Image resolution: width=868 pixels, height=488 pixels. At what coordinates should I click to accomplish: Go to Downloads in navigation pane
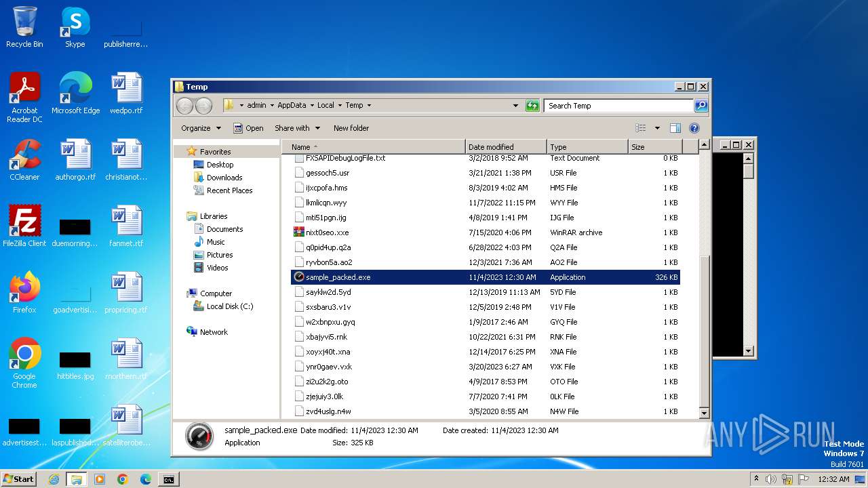(x=224, y=178)
